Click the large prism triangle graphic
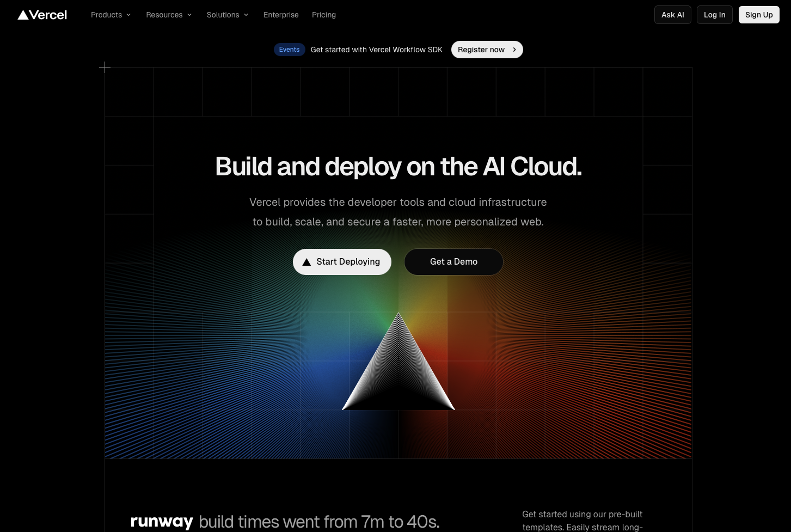This screenshot has height=532, width=791. point(398,362)
